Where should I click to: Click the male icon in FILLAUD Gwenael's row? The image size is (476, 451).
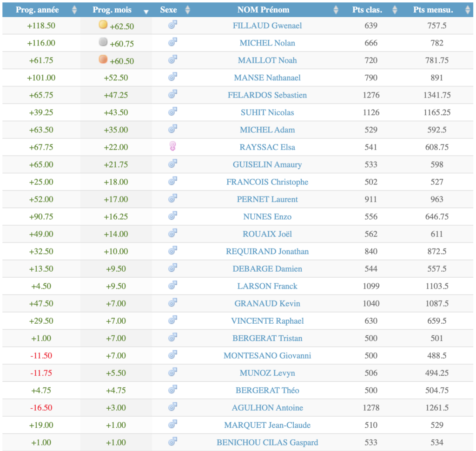coord(172,25)
